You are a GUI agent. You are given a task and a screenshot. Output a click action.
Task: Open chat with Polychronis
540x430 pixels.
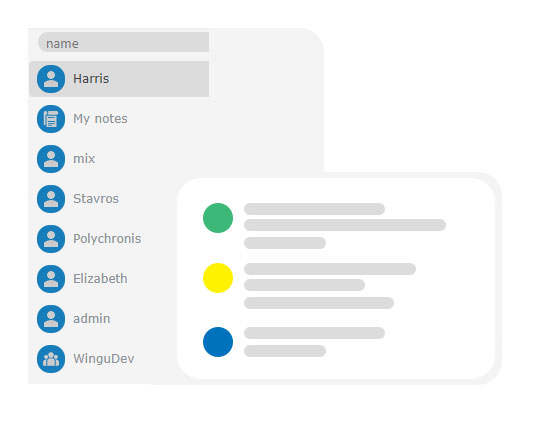coord(107,239)
